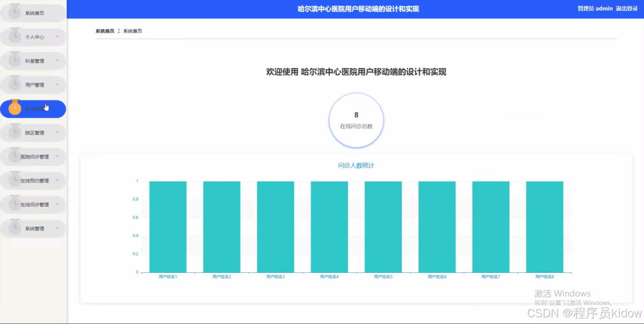Click the 管理员 admin label

[594, 8]
